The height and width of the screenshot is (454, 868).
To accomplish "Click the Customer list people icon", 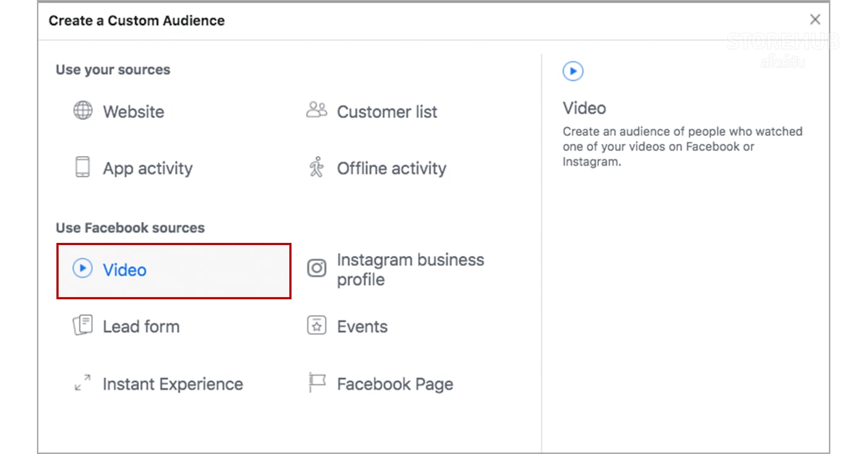I will point(316,110).
